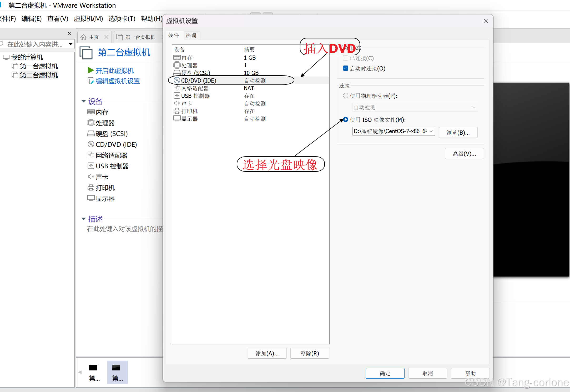Click the printer icon in main panel
The width and height of the screenshot is (570, 392).
(91, 188)
